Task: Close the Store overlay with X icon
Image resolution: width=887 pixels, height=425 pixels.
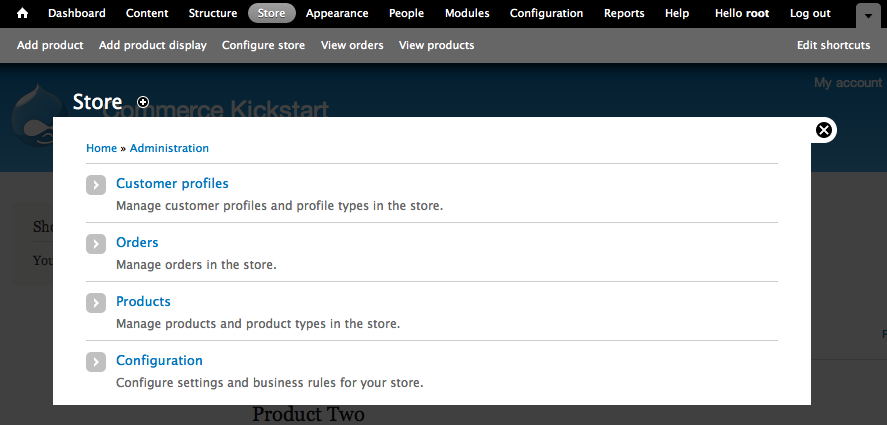Action: [x=824, y=130]
